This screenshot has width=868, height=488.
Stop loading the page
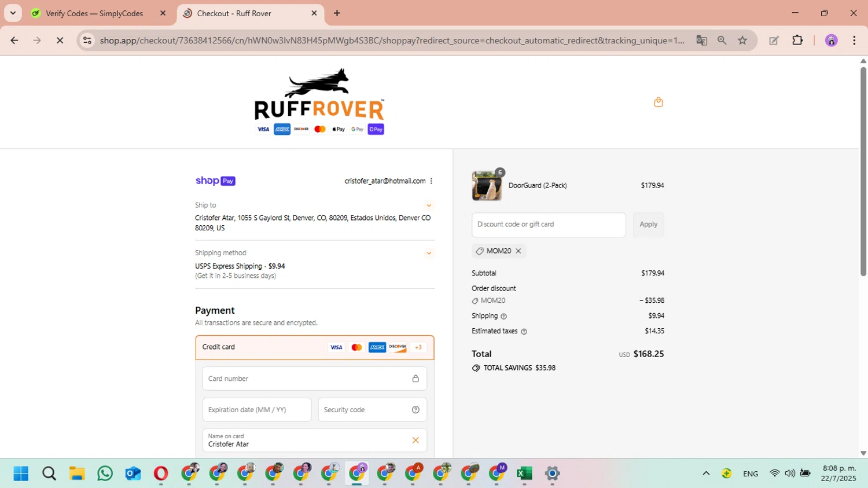(60, 41)
